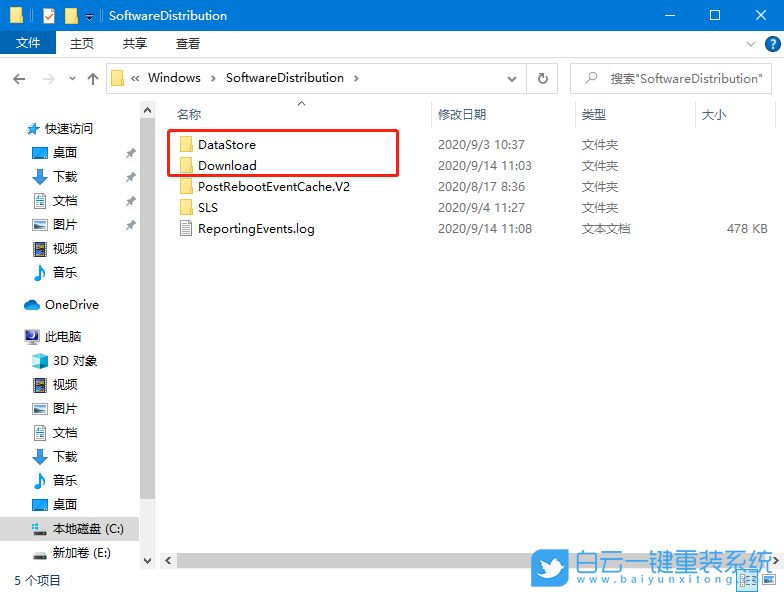784x592 pixels.
Task: Select 此电脑 in the navigation pane
Action: click(x=62, y=336)
